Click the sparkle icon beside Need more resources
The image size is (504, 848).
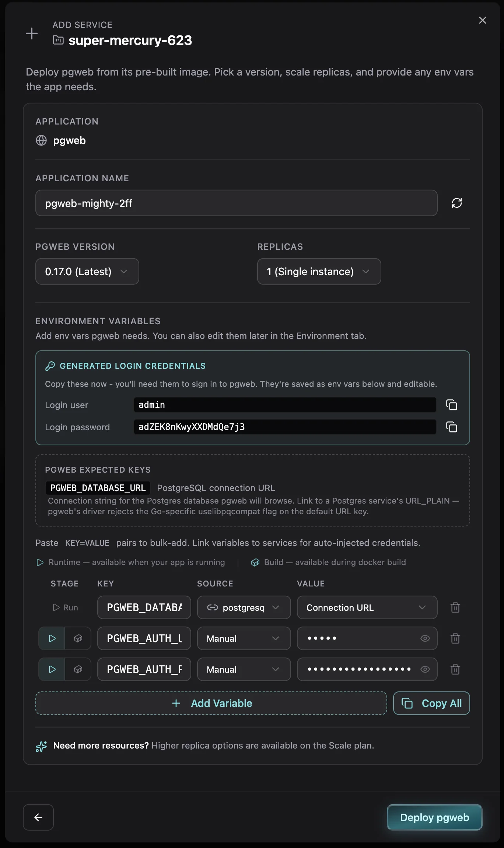tap(41, 746)
